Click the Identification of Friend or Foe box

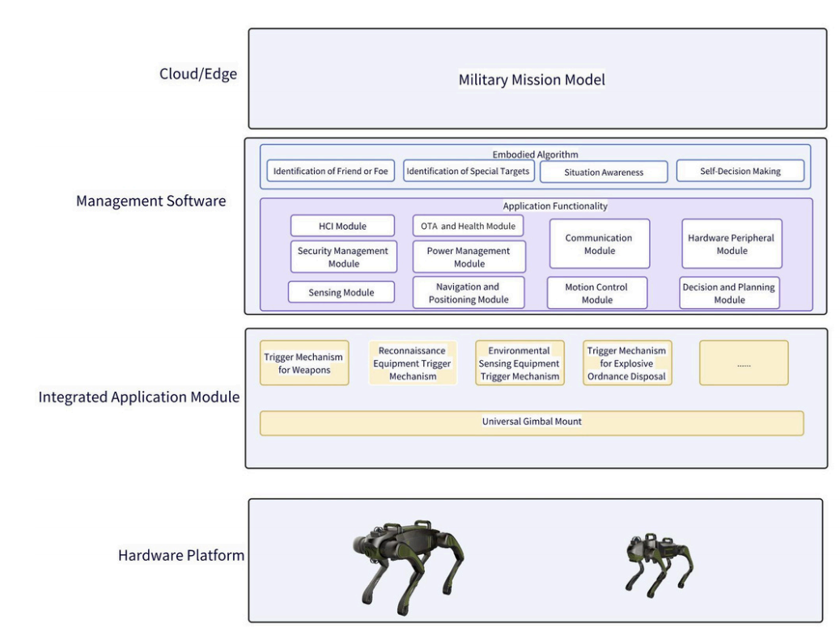(330, 172)
